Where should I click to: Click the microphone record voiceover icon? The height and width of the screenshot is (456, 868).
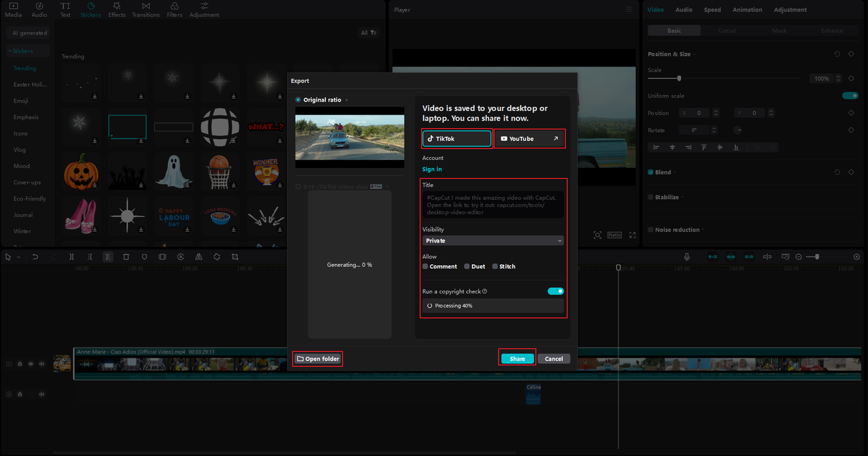tap(687, 257)
